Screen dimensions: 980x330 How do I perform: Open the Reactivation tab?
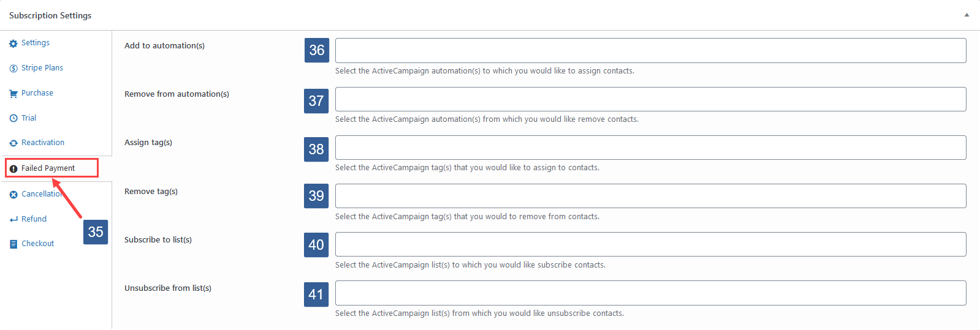tap(43, 143)
